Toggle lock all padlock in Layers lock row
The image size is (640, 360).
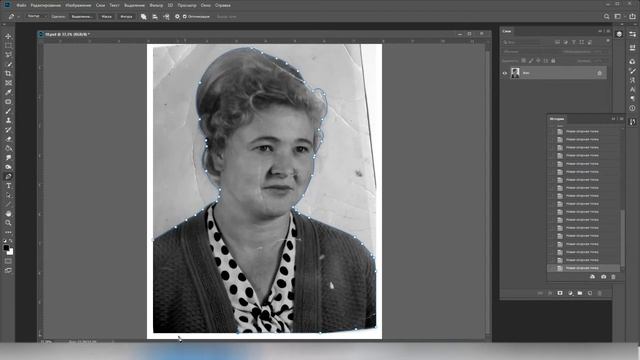coord(553,61)
